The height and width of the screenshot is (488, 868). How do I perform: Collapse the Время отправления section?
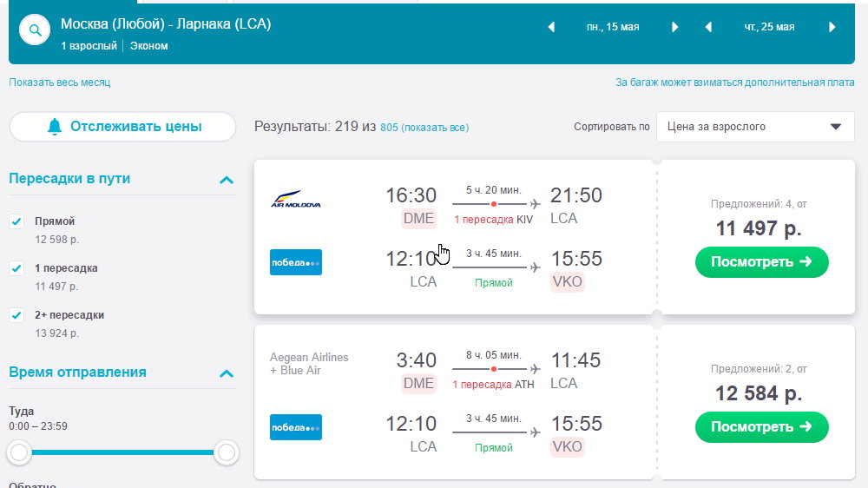227,373
